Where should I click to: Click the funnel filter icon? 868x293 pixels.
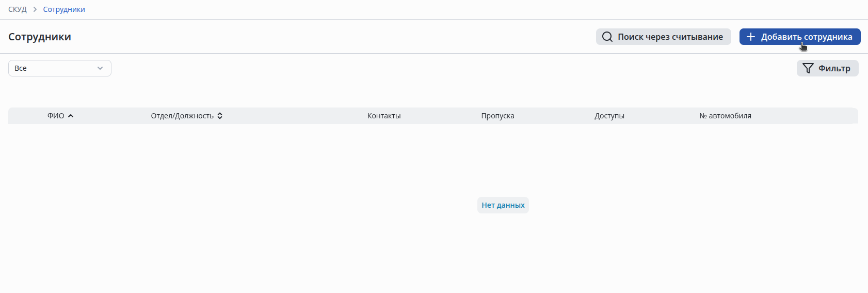tap(808, 68)
